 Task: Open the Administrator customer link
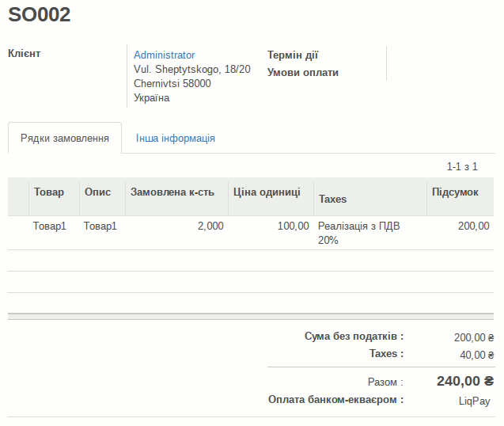164,55
